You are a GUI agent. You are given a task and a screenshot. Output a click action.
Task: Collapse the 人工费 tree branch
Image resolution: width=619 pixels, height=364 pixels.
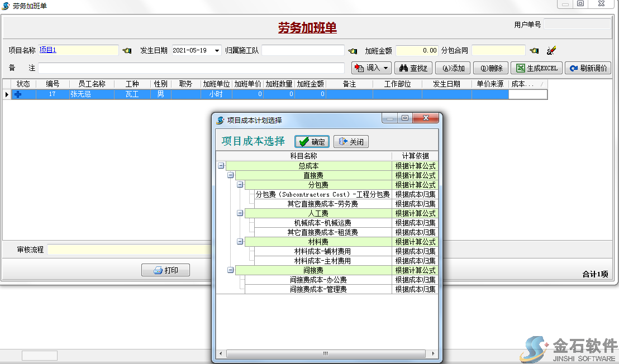click(240, 213)
